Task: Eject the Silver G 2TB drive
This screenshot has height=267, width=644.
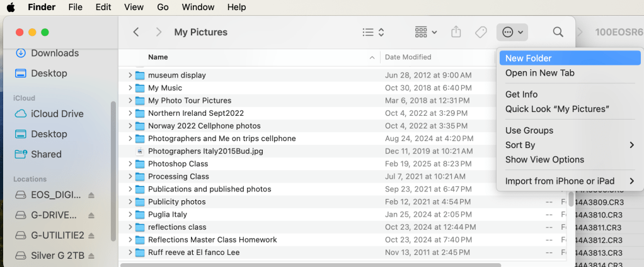Action: 91,256
